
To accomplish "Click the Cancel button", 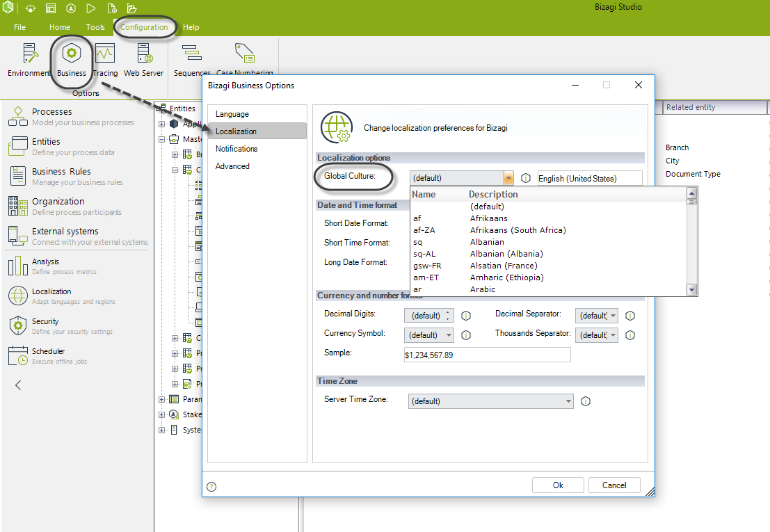I will 614,485.
